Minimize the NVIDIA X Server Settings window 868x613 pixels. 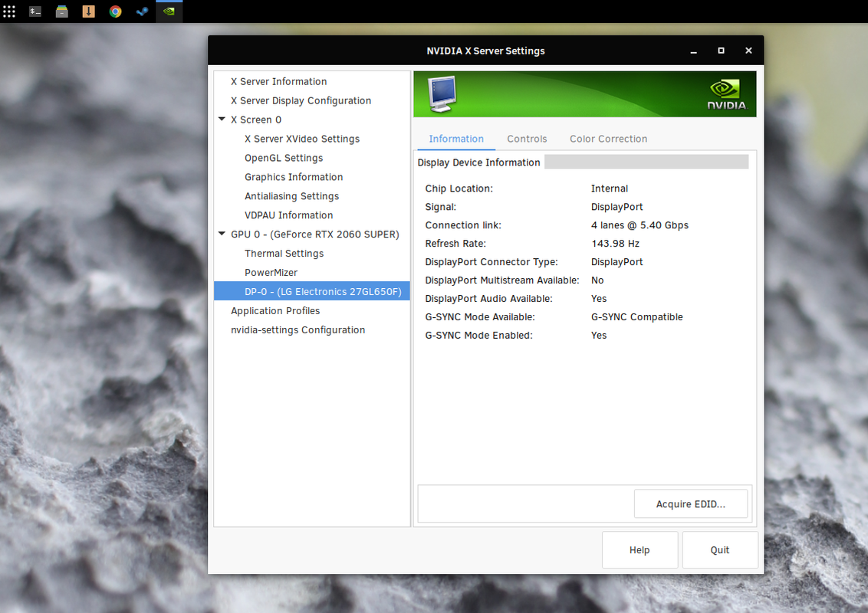(x=694, y=51)
